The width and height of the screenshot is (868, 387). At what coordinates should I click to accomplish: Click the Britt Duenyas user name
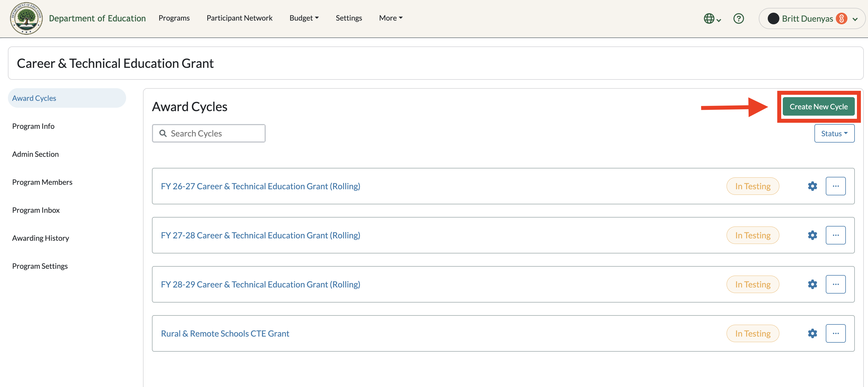coord(807,18)
